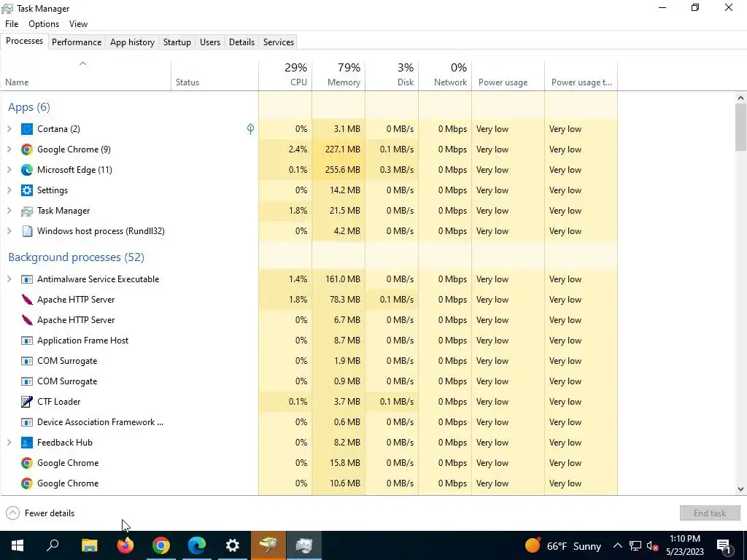Click the vertical scrollbar thumb
The image size is (747, 560).
click(741, 127)
